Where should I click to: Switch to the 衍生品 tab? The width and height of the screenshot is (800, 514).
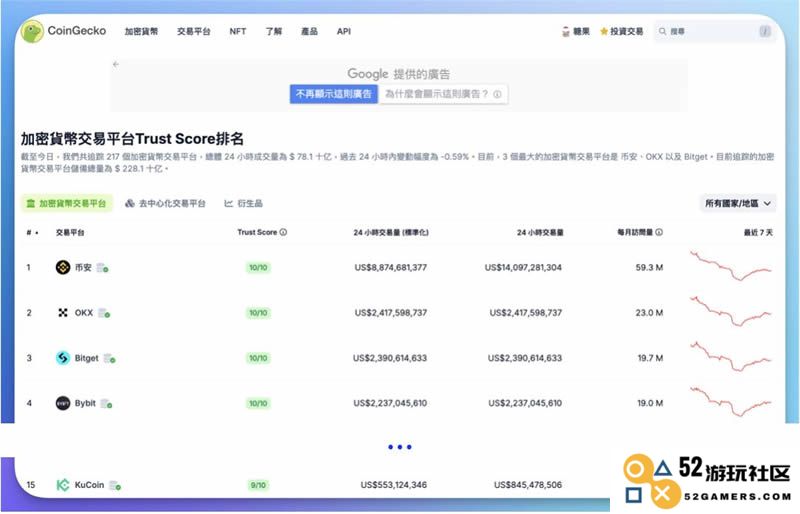point(243,204)
